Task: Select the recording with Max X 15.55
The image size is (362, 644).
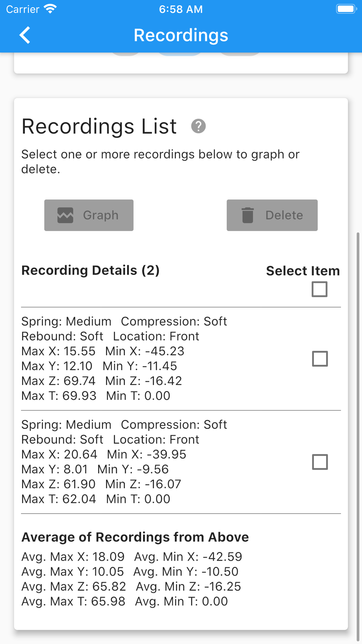Action: 320,359
